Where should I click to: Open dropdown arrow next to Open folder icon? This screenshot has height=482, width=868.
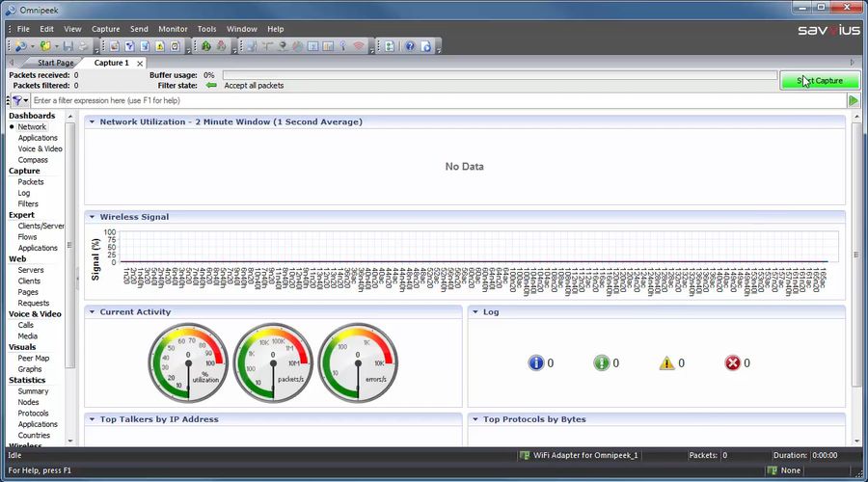[x=57, y=46]
